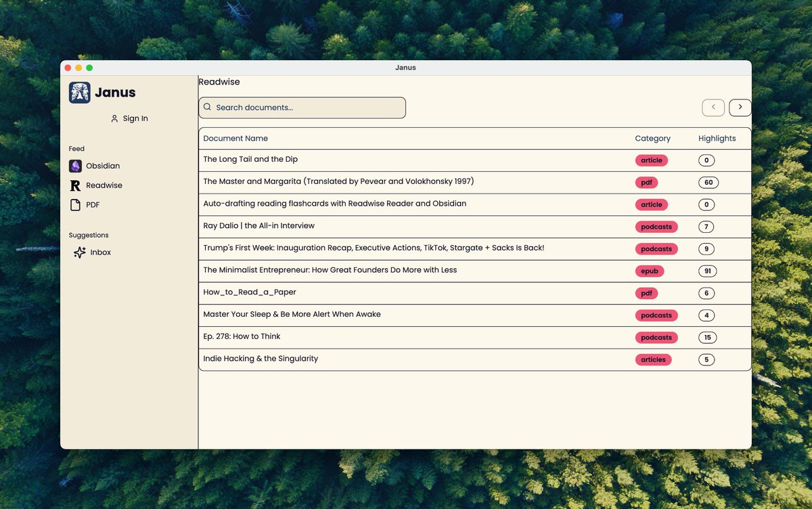
Task: Click the yellow minimize window button
Action: pos(78,68)
